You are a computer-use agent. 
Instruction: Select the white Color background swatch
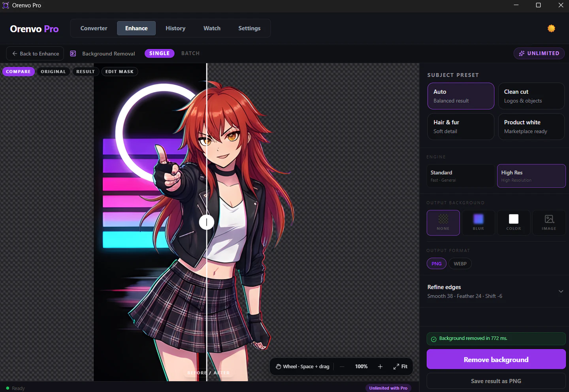pyautogui.click(x=514, y=219)
